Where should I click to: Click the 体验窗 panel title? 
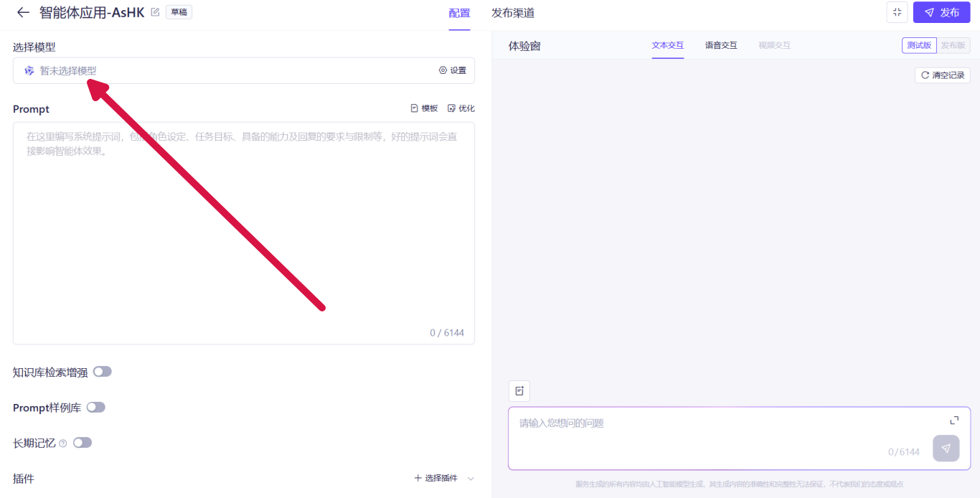(x=524, y=46)
